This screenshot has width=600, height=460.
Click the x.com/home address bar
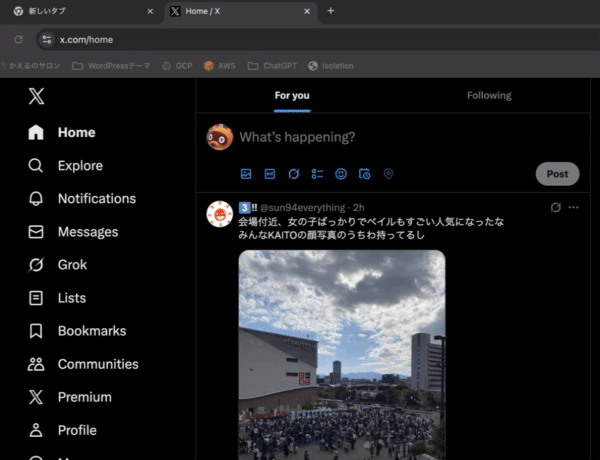(x=318, y=39)
